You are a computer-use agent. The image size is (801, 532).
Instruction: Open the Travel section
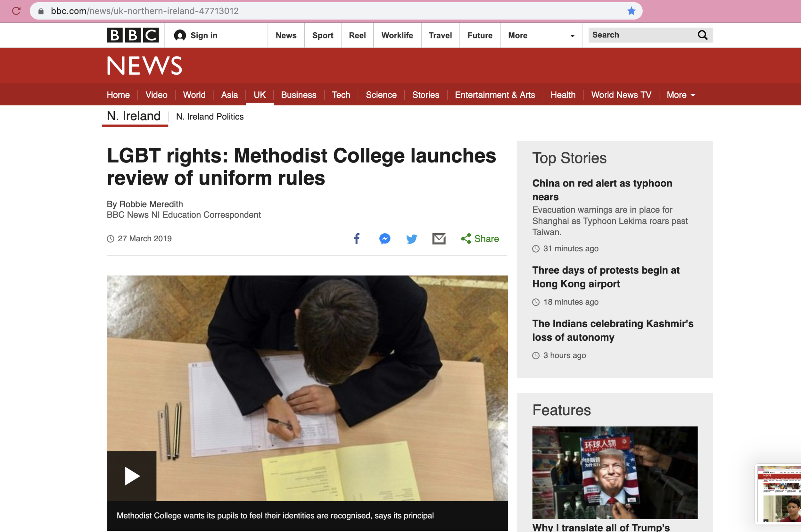tap(440, 35)
